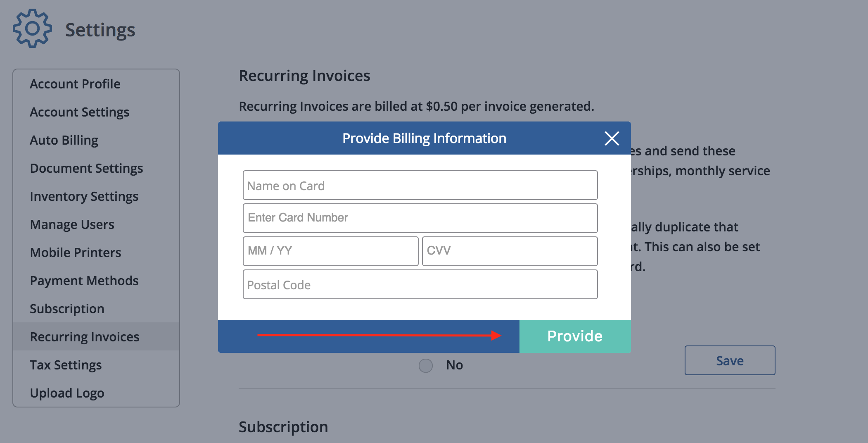Close the Provide Billing Information dialog
Screen dimensions: 868x443
click(612, 138)
